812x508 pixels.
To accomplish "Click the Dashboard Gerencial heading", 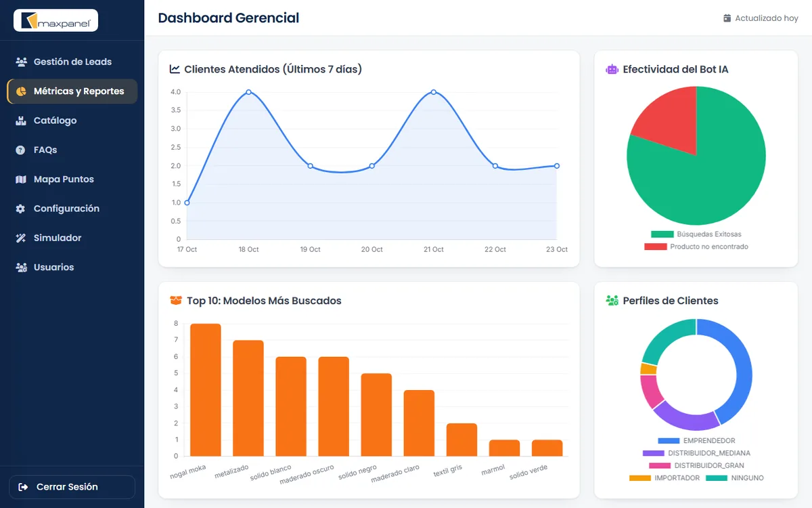I will point(229,18).
